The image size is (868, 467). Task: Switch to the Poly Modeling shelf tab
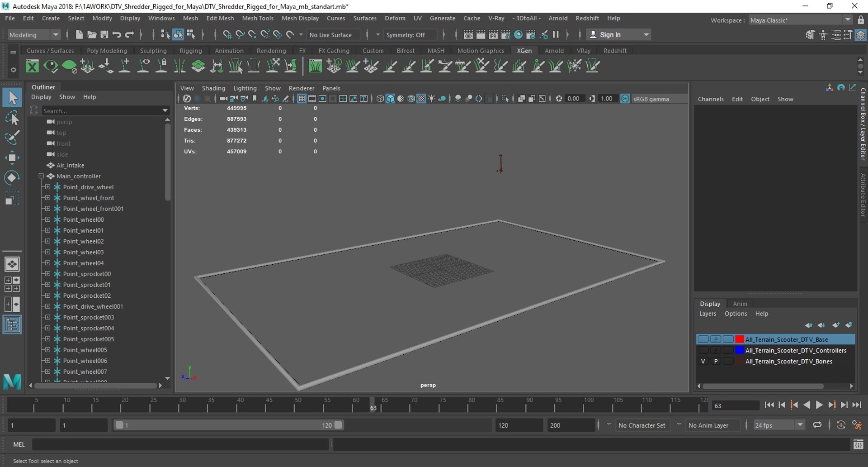(x=107, y=51)
